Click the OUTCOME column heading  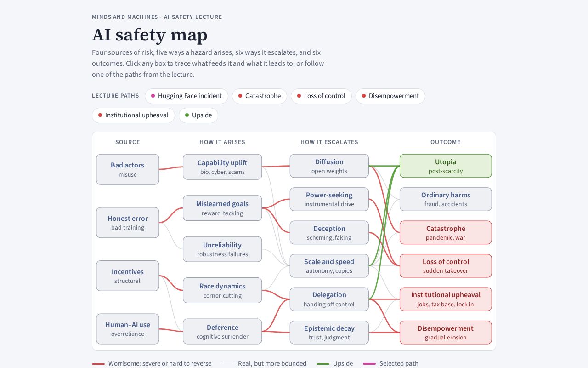(446, 142)
